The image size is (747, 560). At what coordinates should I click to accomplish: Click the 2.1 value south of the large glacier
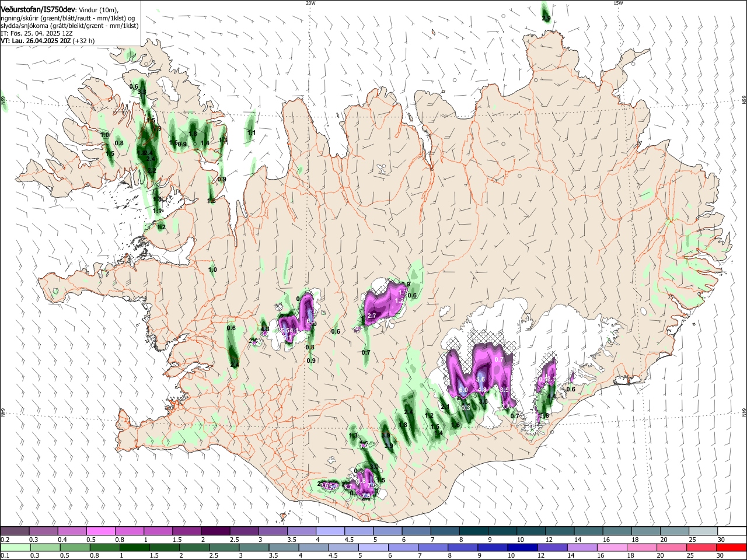tap(445, 407)
